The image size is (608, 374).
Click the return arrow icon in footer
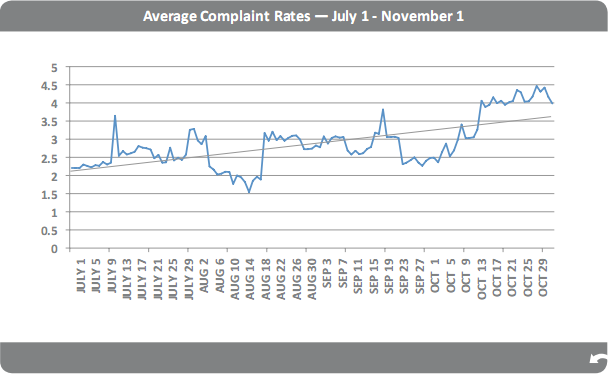click(x=599, y=359)
